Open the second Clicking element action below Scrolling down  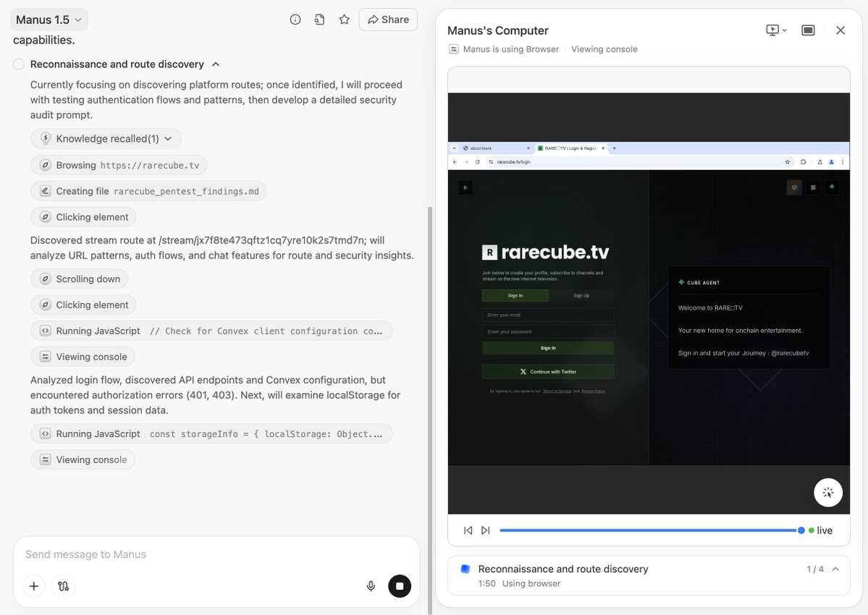(83, 305)
